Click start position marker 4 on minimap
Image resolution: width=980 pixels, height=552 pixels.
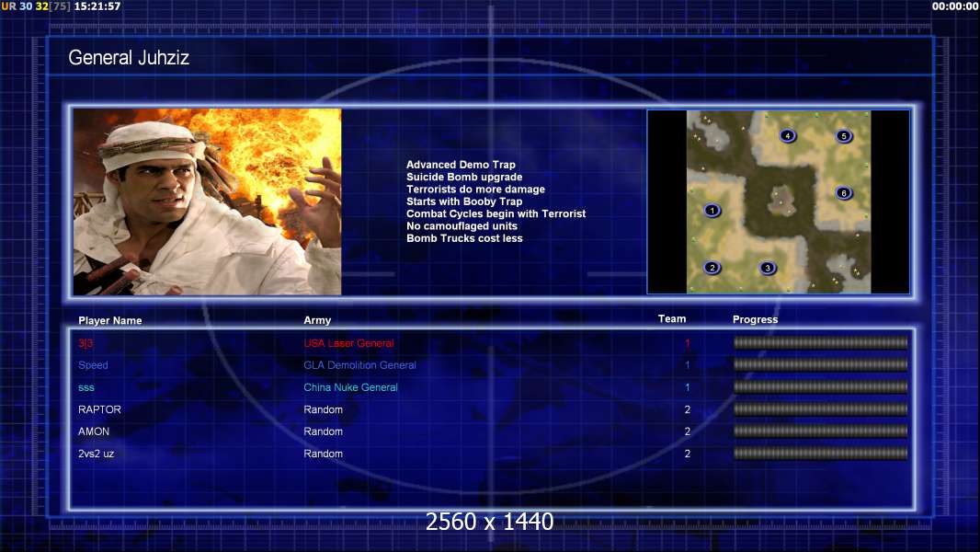pyautogui.click(x=788, y=135)
